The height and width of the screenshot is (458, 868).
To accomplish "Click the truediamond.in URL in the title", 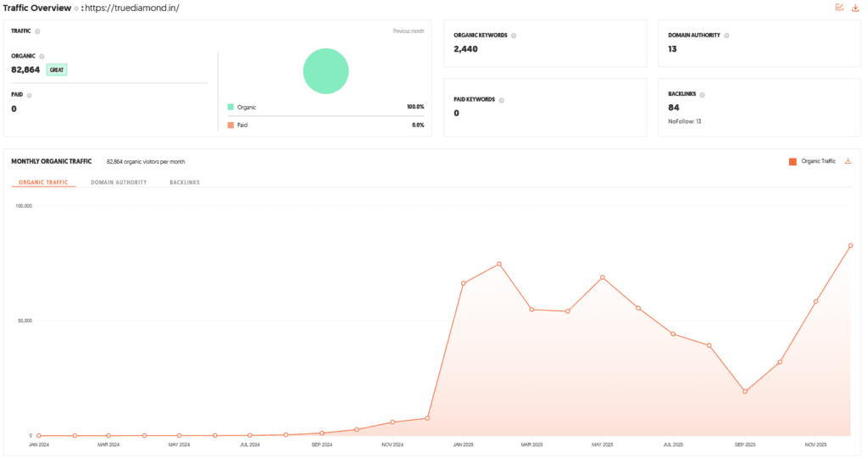I will click(x=132, y=8).
